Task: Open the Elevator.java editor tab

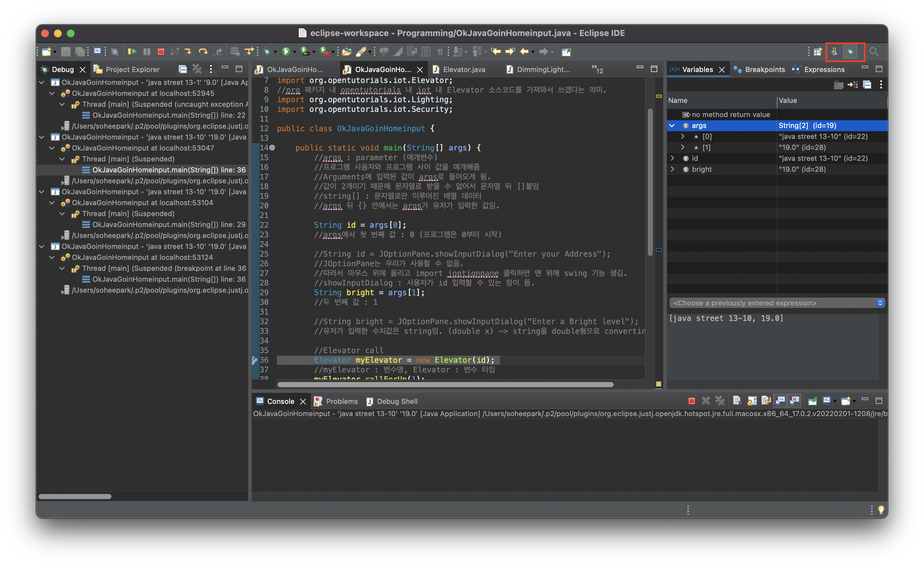Action: click(x=464, y=69)
